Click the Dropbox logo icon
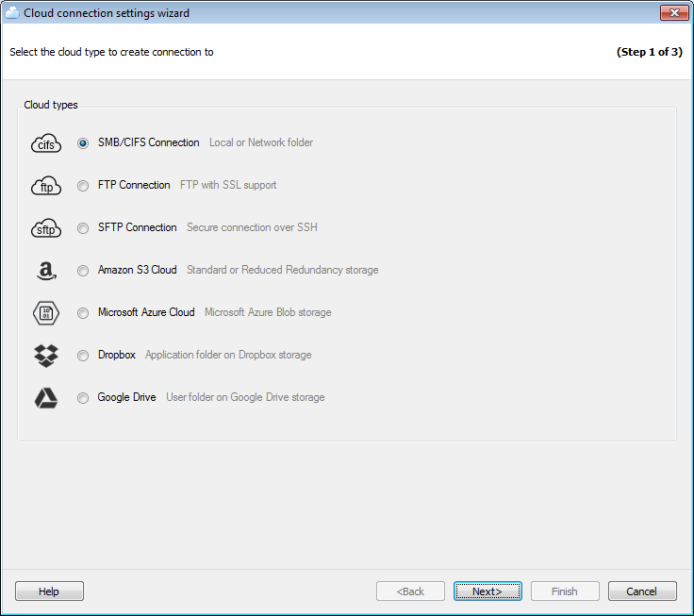The image size is (694, 616). (x=46, y=356)
